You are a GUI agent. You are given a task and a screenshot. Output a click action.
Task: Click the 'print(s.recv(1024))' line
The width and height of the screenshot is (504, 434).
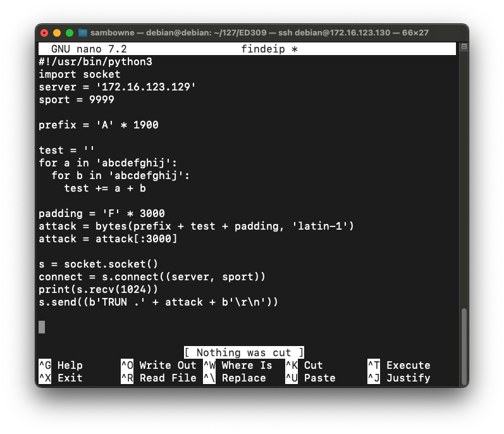(x=99, y=289)
